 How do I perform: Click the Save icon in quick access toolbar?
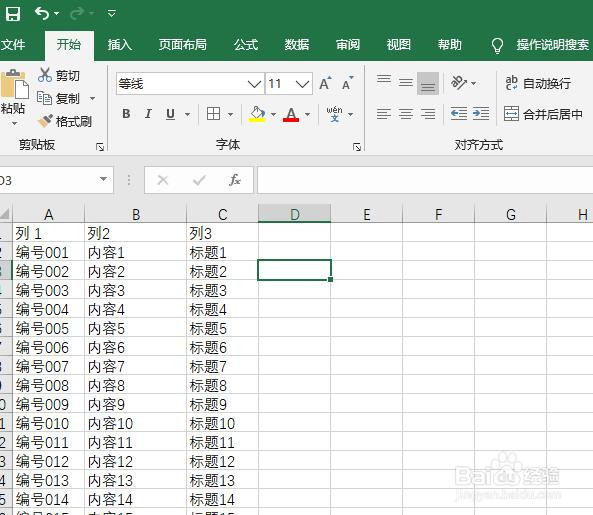pos(12,14)
